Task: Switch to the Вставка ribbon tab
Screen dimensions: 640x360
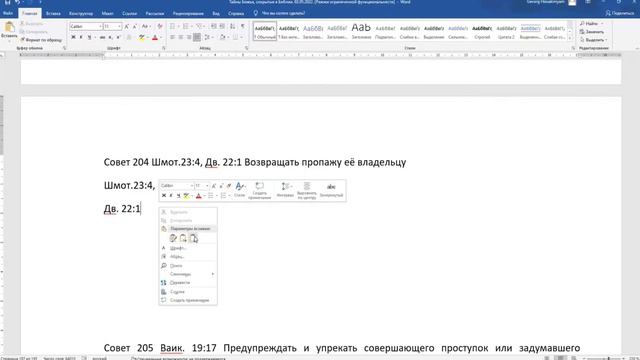Action: (53, 13)
